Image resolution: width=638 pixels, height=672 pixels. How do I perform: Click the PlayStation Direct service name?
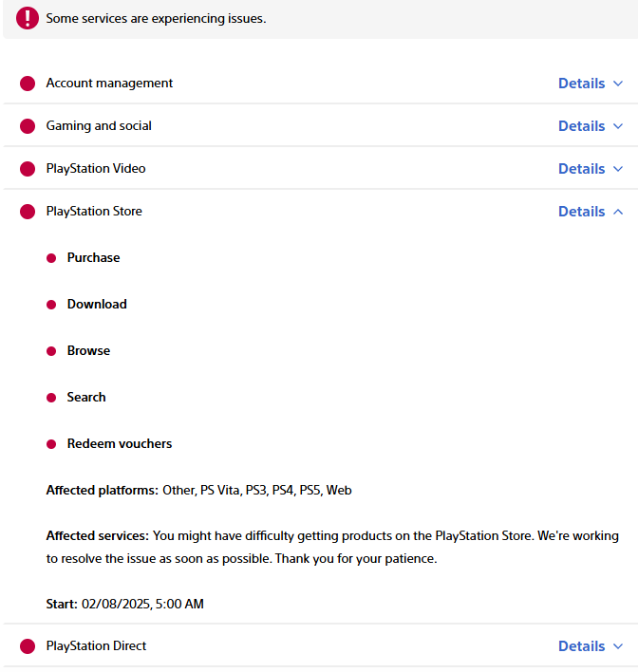pos(96,646)
